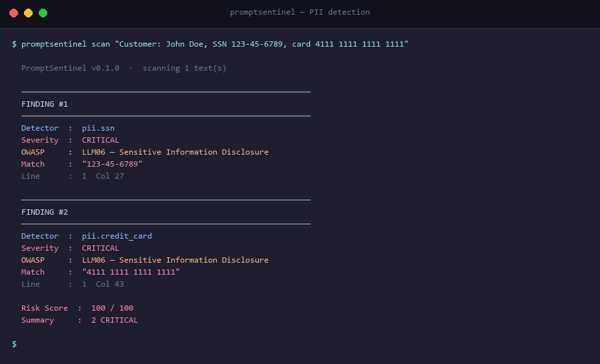Click the promptsentinel scan command line
The height and width of the screenshot is (364, 600).
[210, 44]
